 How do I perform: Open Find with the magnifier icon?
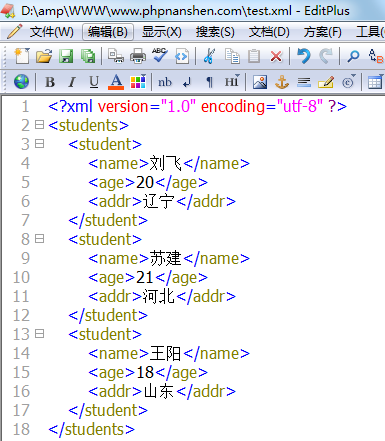point(353,56)
